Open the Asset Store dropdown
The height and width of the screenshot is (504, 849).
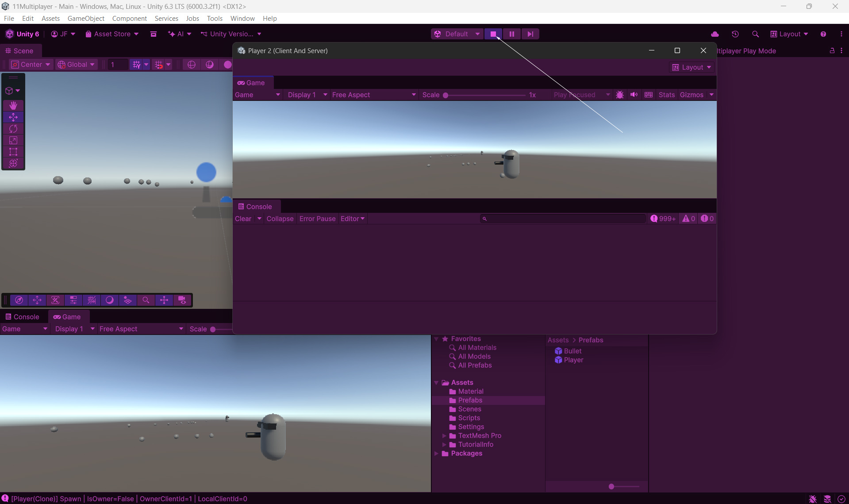(112, 34)
